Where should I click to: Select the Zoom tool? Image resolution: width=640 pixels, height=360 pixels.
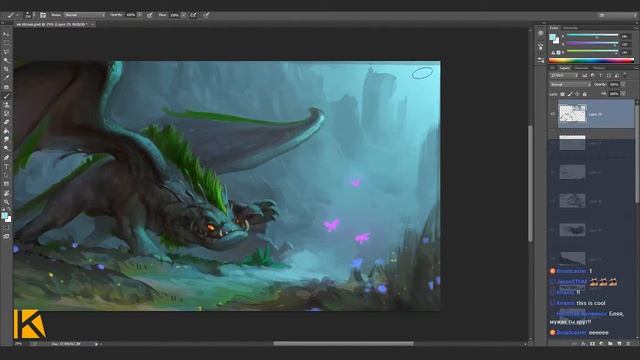click(x=6, y=202)
